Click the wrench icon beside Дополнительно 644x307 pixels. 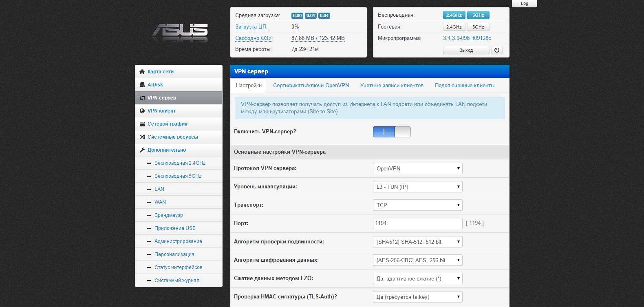[142, 150]
